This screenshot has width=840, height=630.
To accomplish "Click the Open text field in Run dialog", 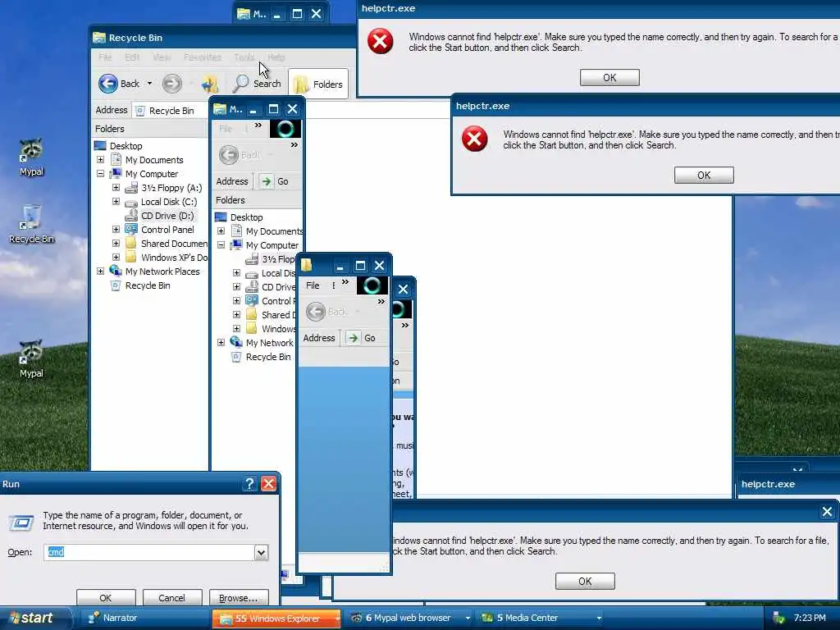I will tap(149, 552).
